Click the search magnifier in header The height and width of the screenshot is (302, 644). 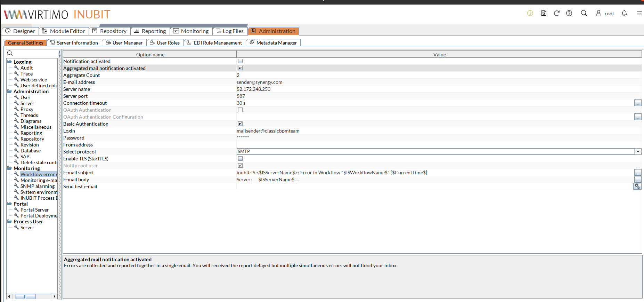tap(584, 13)
